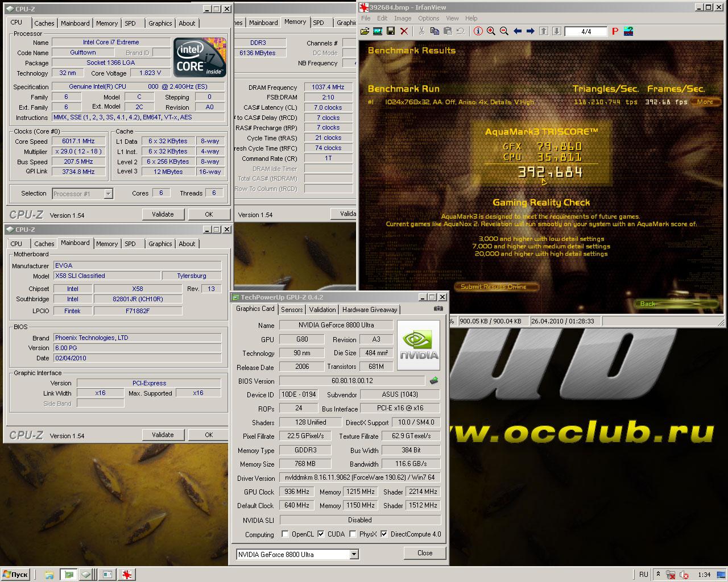Click the Core Speed value 6017.1 MHz

(78, 141)
